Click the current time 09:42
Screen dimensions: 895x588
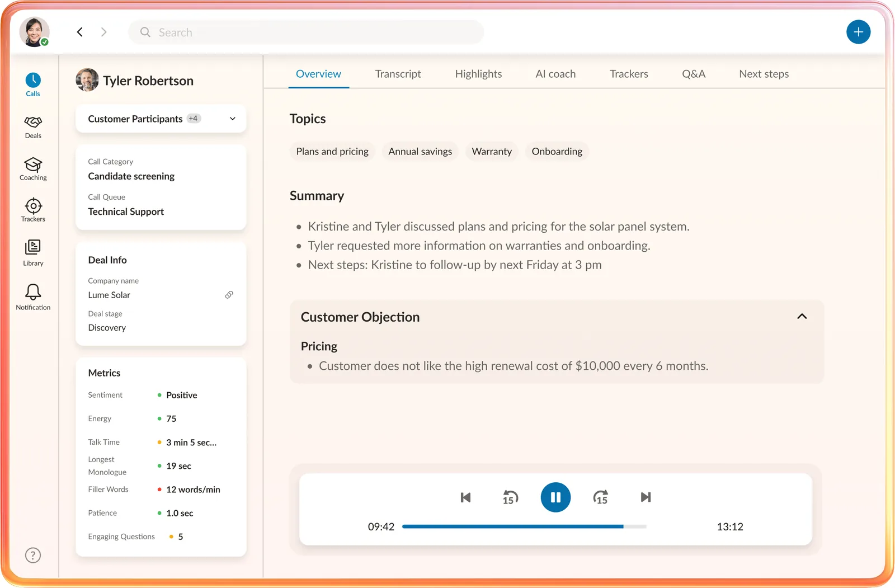[381, 527]
